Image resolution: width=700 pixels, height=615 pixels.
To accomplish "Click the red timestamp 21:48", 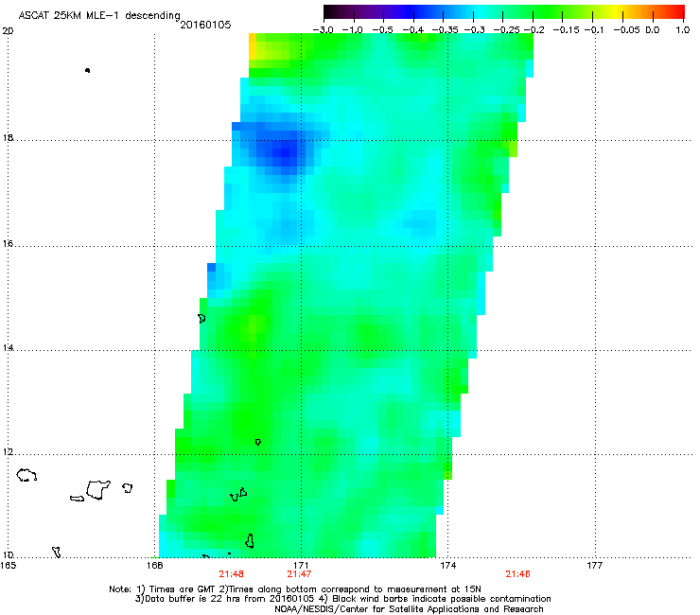I will 231,574.
